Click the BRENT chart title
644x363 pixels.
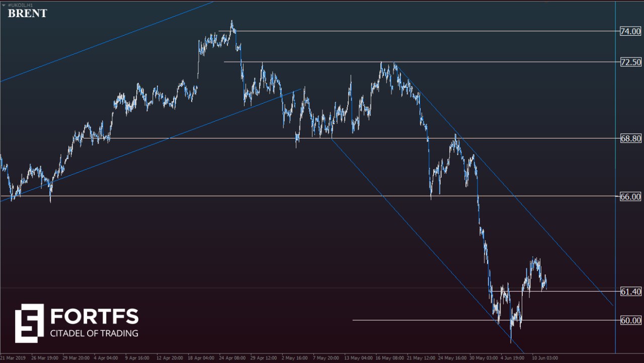point(27,14)
